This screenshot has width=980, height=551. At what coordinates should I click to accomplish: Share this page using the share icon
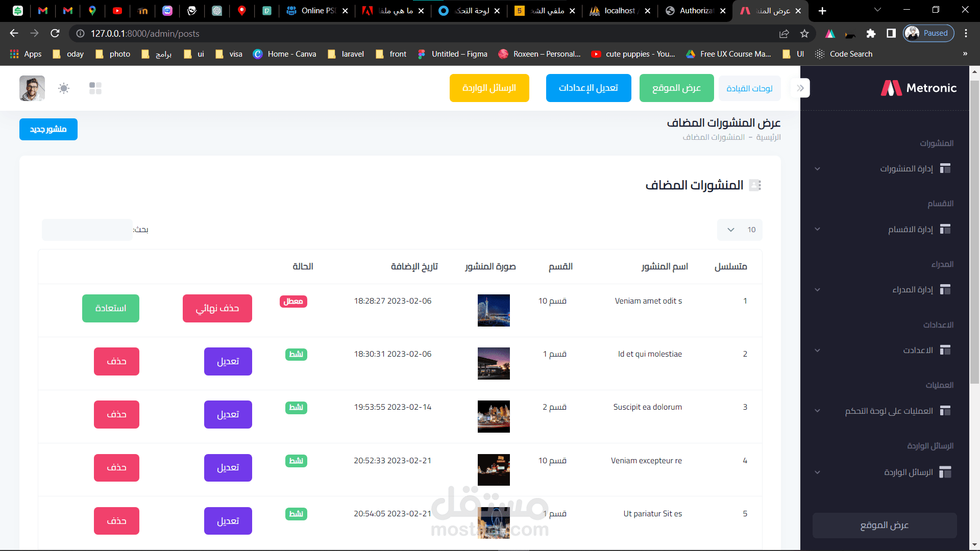784,33
